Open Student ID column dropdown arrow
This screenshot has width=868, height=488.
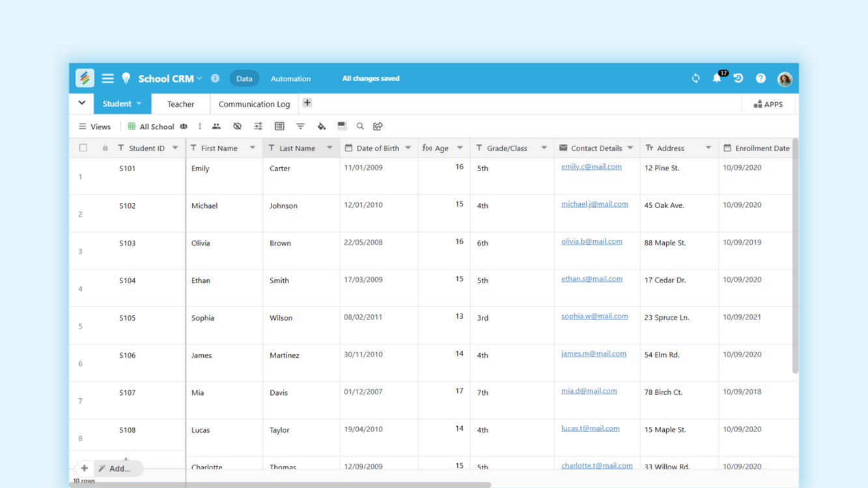point(175,148)
